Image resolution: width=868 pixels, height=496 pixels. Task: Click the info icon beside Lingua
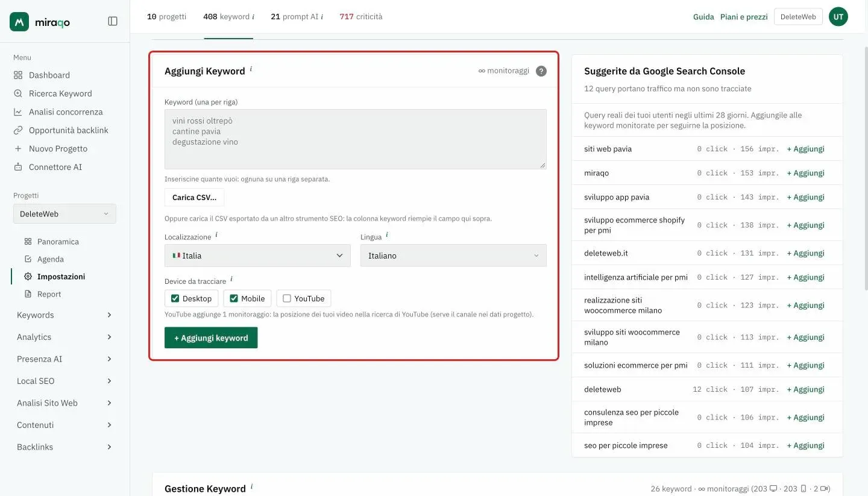[387, 235]
